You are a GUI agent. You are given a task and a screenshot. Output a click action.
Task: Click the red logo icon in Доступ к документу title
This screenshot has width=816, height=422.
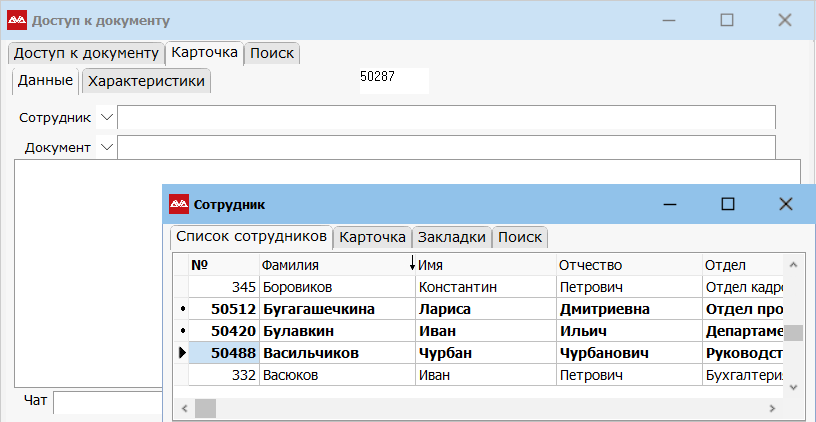pos(17,20)
